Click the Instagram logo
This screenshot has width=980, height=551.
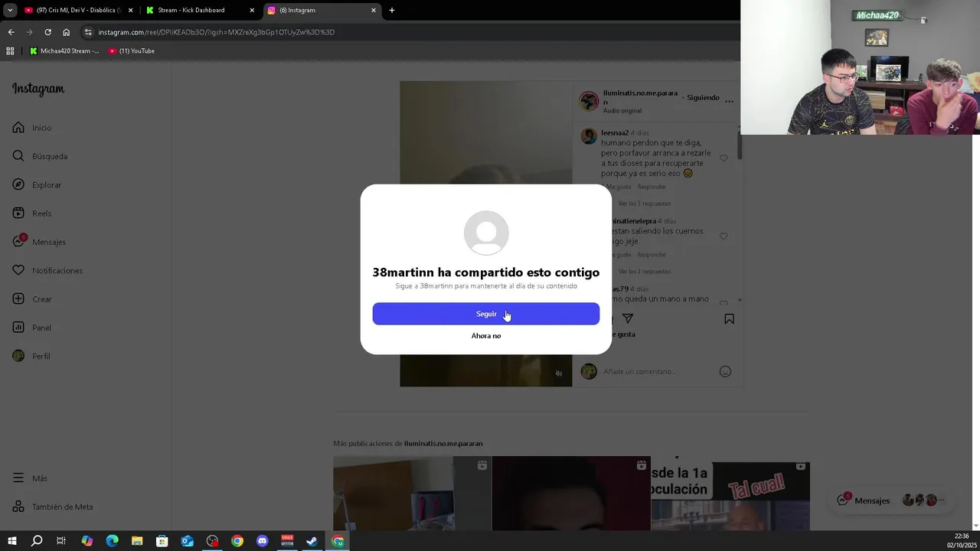click(38, 89)
